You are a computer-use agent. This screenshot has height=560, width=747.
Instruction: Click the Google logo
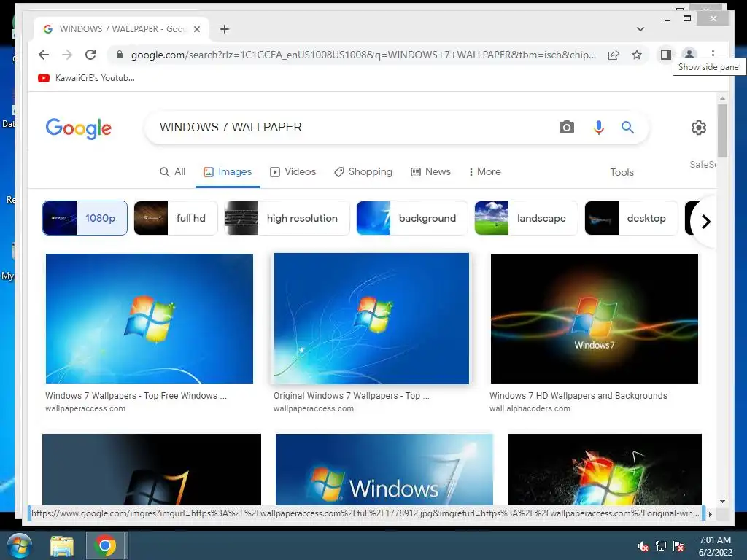(x=79, y=128)
